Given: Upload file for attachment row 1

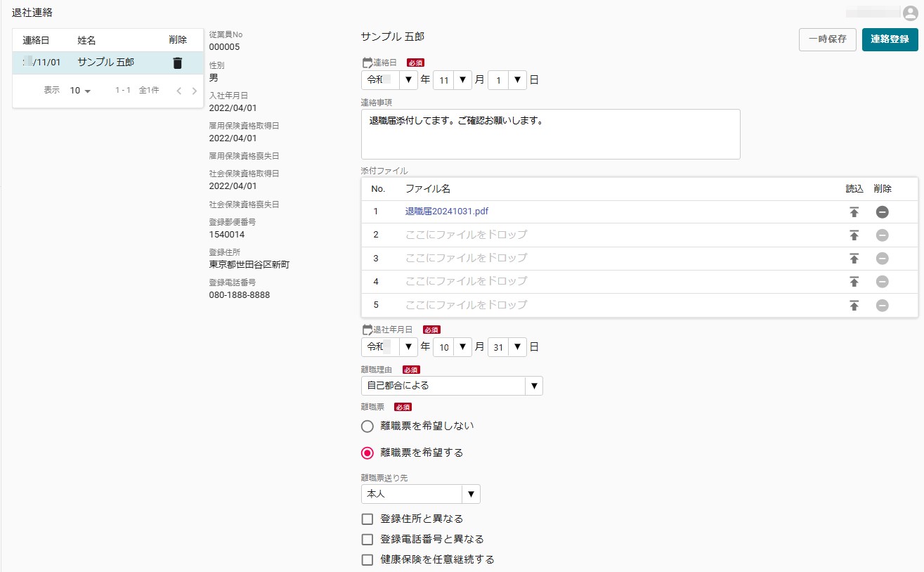Looking at the screenshot, I should pos(854,212).
